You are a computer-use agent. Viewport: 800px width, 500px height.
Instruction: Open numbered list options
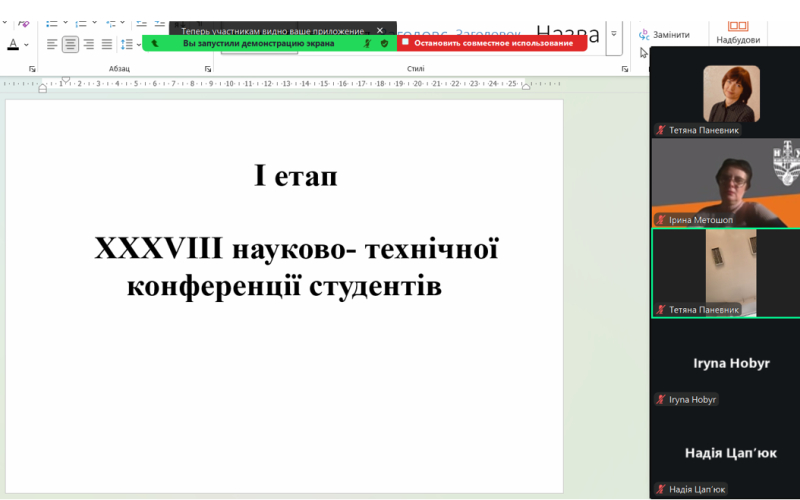[x=95, y=21]
